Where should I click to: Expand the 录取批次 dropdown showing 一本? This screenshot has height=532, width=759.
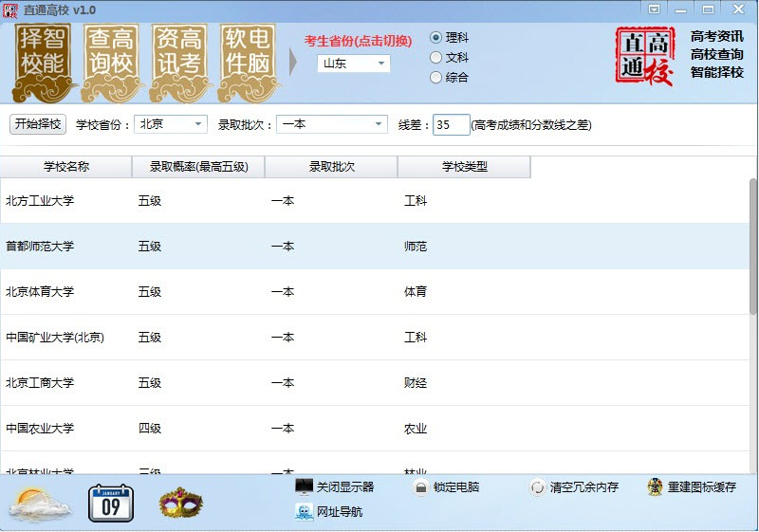[x=332, y=124]
